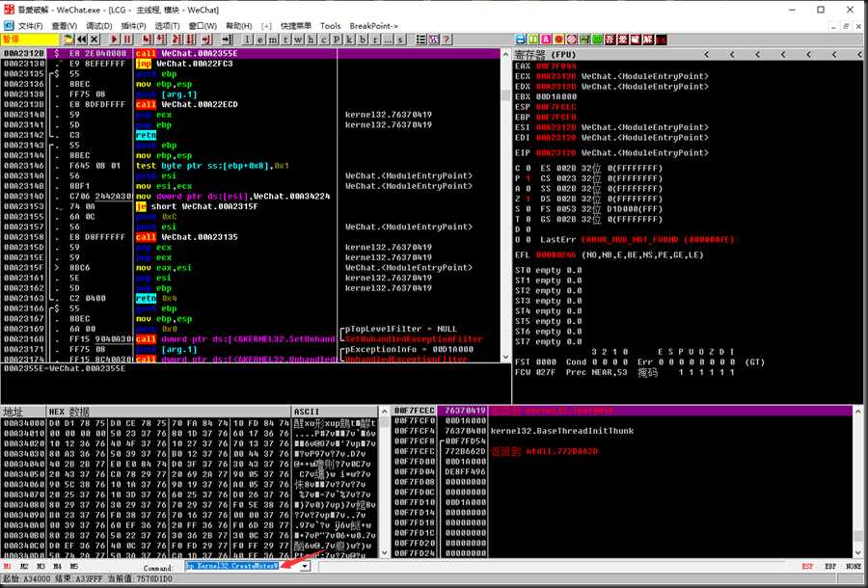Switch to memory dump M4 button
Image resolution: width=868 pixels, height=588 pixels.
point(57,567)
